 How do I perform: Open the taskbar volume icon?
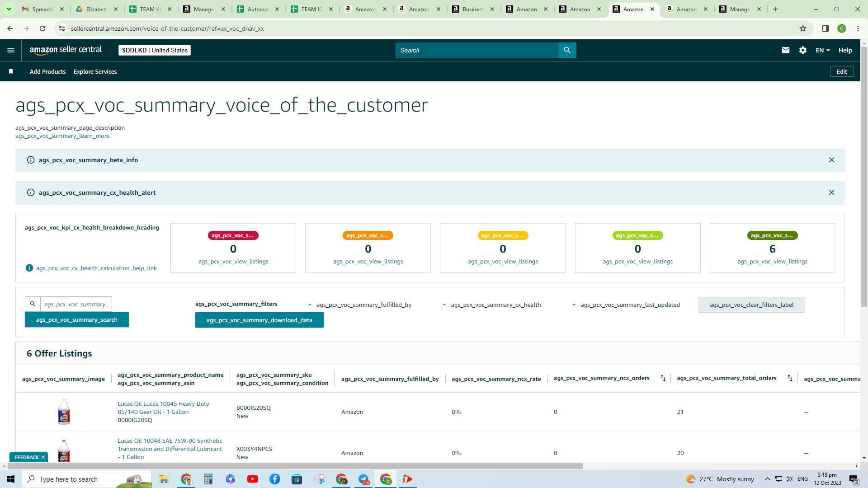[789, 479]
